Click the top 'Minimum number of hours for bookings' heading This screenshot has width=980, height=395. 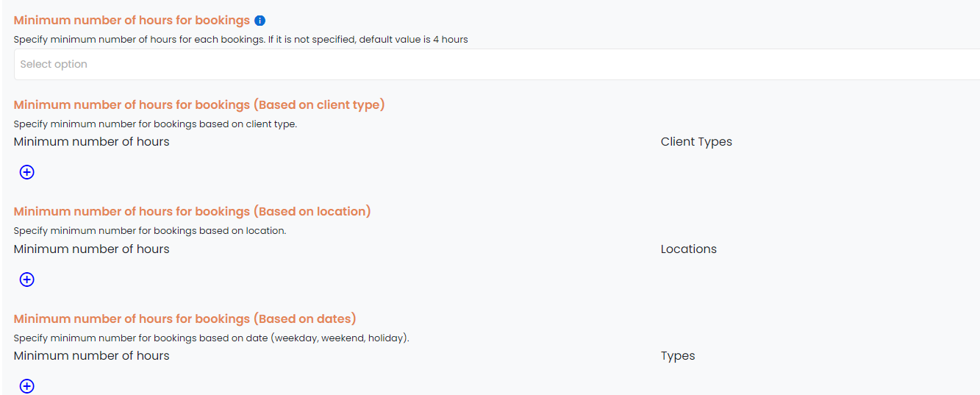pyautogui.click(x=132, y=20)
